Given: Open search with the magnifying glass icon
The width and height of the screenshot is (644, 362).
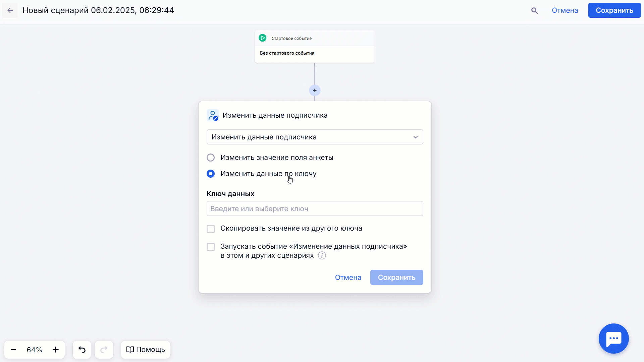Looking at the screenshot, I should [x=534, y=10].
